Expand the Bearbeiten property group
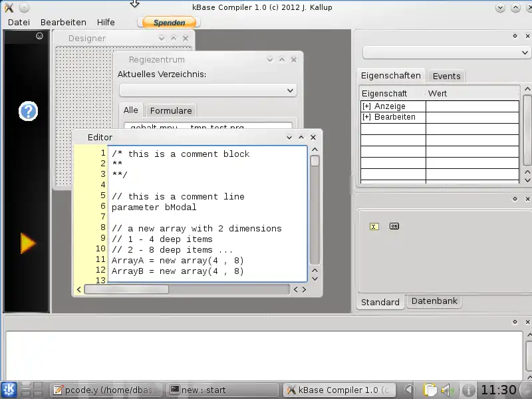 (366, 117)
